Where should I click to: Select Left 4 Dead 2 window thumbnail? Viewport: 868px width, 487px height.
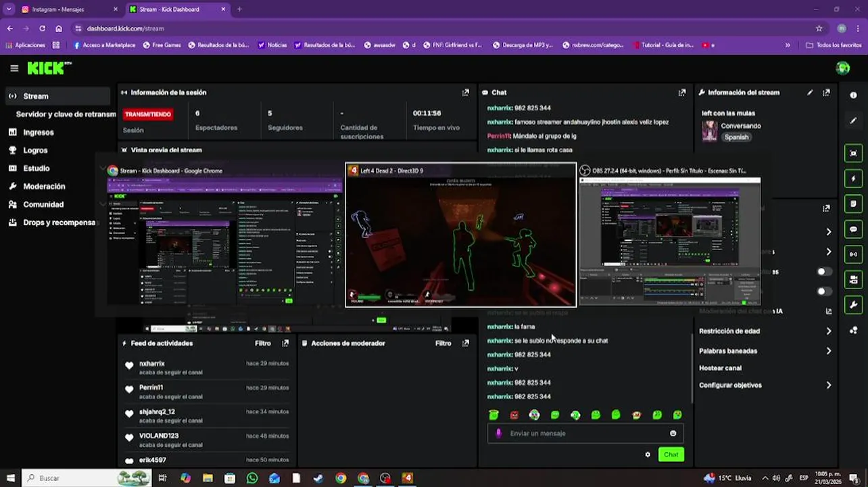(x=461, y=235)
